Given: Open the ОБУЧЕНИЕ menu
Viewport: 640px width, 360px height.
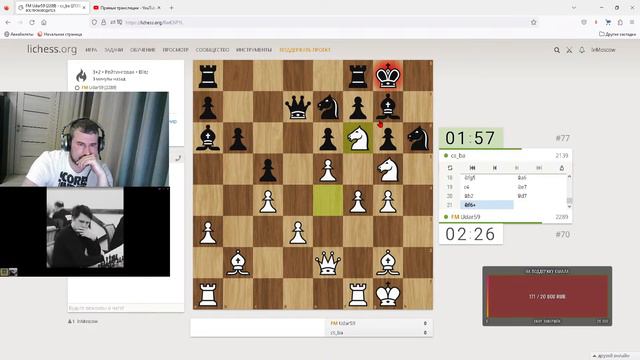Looking at the screenshot, I should coord(143,50).
